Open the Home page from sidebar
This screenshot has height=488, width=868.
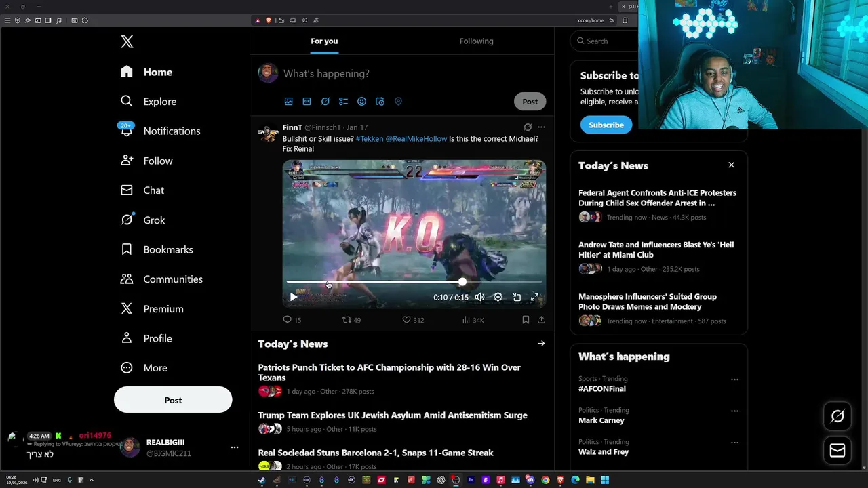click(146, 72)
